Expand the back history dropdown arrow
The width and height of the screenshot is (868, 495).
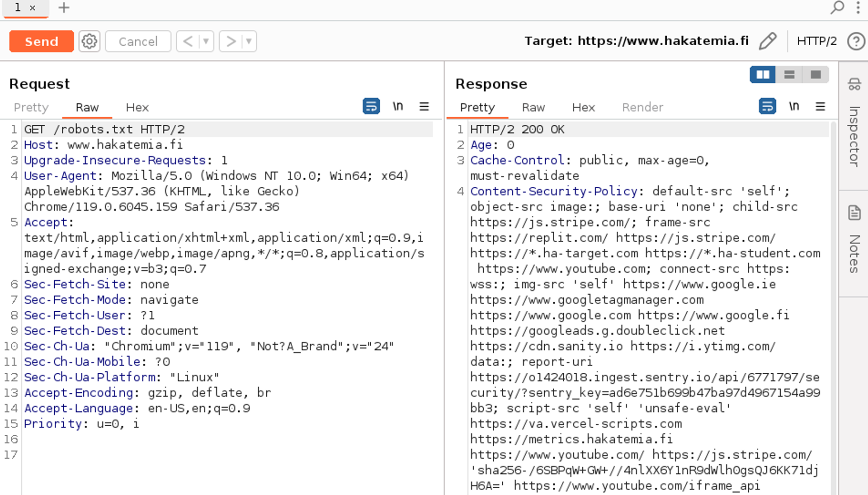click(206, 41)
